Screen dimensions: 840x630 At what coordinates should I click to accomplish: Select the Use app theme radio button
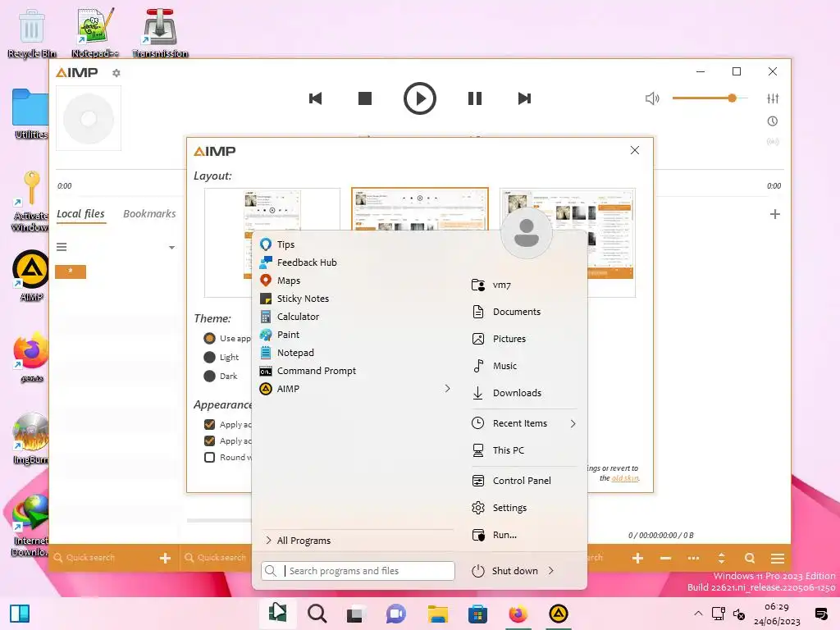209,339
